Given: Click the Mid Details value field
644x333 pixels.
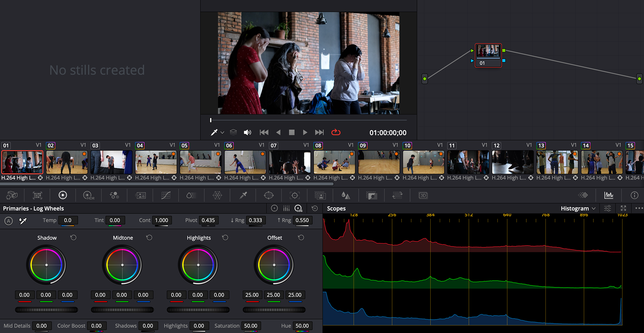Looking at the screenshot, I should coord(42,326).
